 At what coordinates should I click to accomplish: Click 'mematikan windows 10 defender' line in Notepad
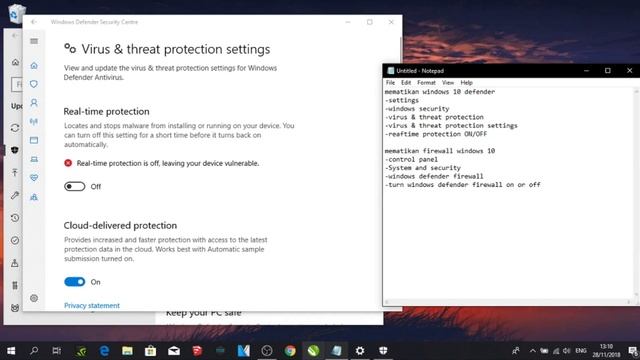440,92
